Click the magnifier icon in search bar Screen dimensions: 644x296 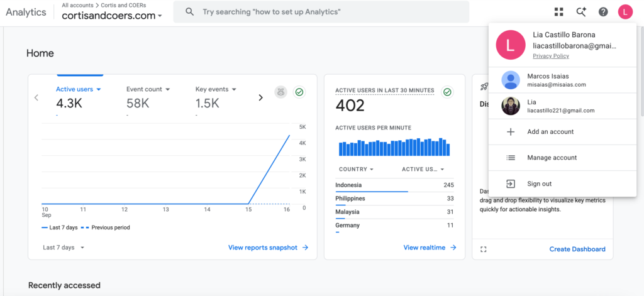(x=189, y=11)
